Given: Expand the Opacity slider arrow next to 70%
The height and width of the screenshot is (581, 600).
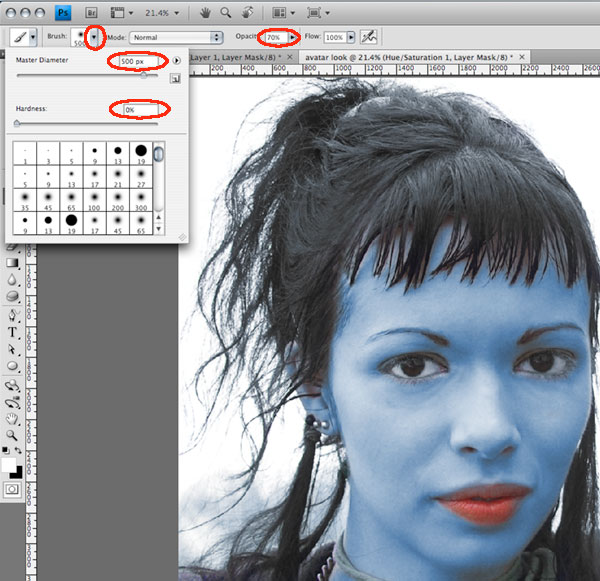Looking at the screenshot, I should 292,37.
